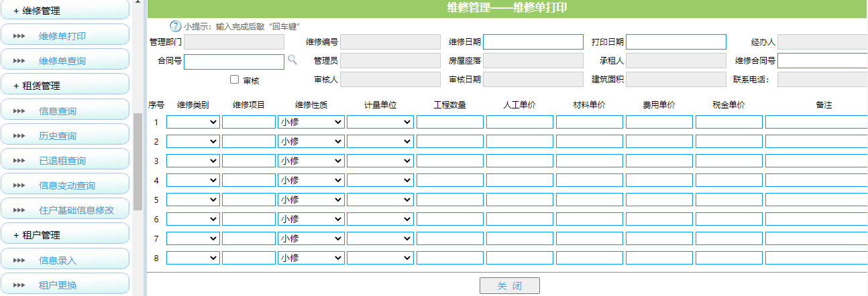Click the sidebar vertical scrollbar thumb
This screenshot has height=296, width=868.
pyautogui.click(x=138, y=161)
